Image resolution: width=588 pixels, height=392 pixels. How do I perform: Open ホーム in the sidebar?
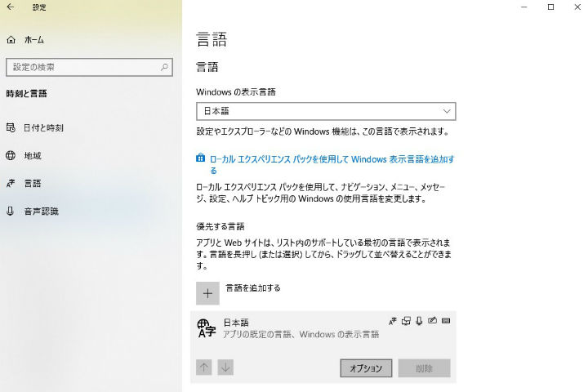[x=34, y=40]
